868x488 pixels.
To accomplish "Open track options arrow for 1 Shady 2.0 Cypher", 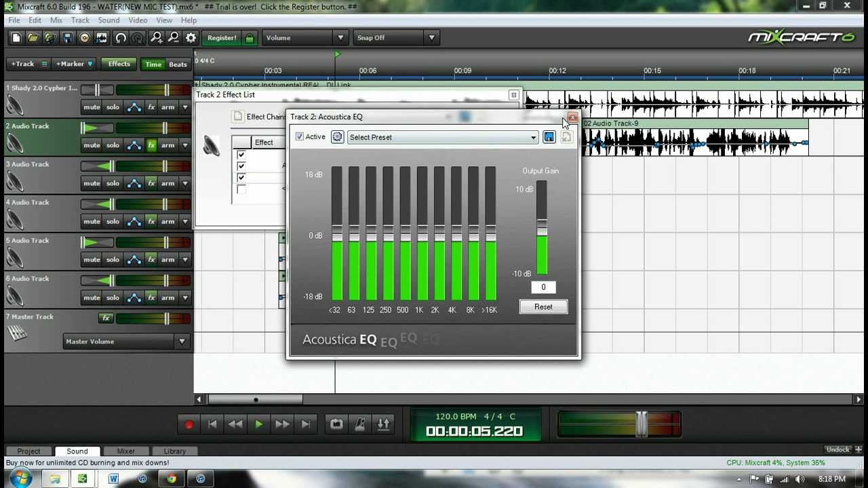I will (x=184, y=107).
